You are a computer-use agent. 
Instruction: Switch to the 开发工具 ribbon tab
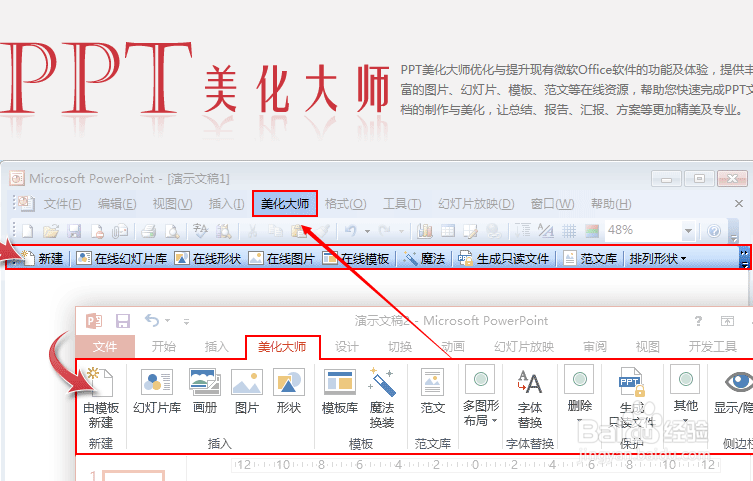pos(713,347)
